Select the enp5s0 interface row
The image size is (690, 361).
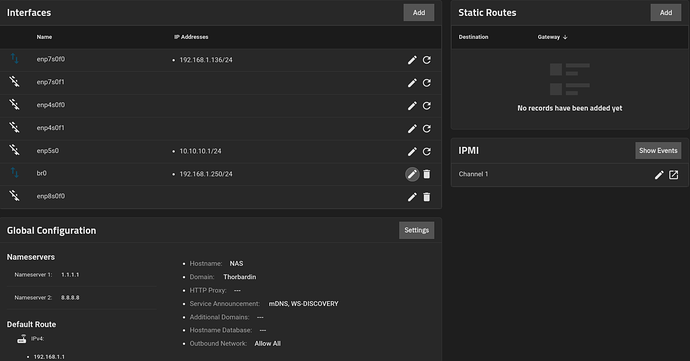(x=220, y=151)
